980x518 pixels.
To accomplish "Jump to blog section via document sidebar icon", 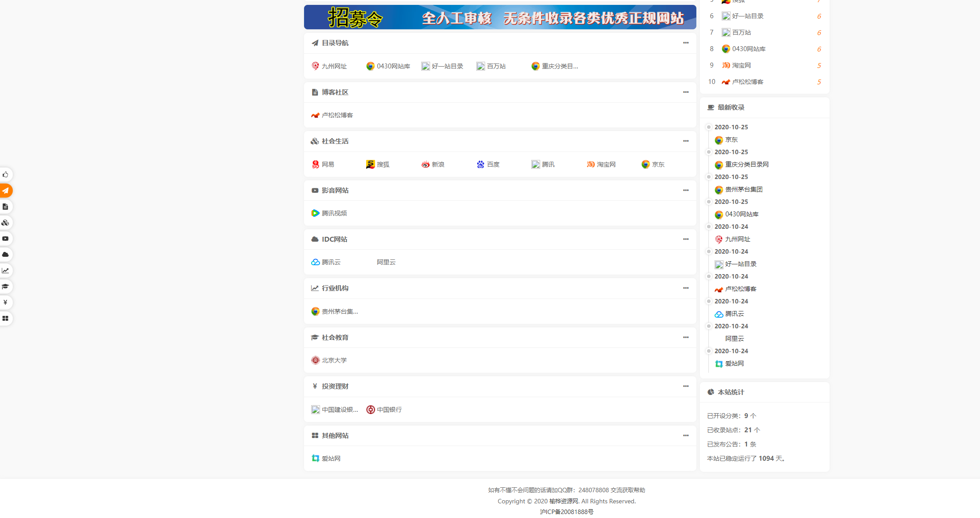I will (5, 207).
